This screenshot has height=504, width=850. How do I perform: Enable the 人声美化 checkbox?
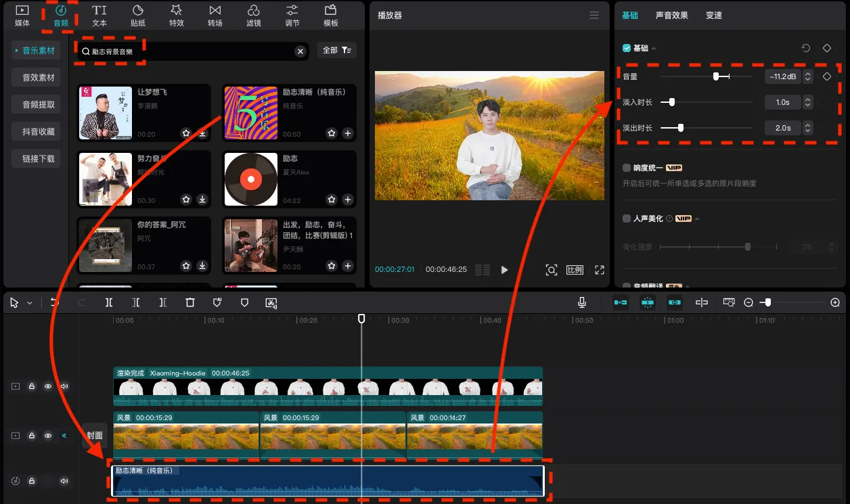click(627, 219)
